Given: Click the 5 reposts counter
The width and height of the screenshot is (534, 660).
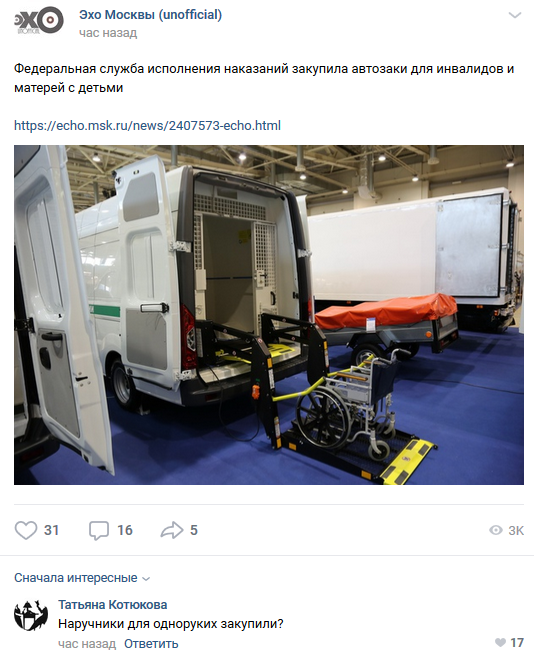Looking at the screenshot, I should (x=194, y=530).
